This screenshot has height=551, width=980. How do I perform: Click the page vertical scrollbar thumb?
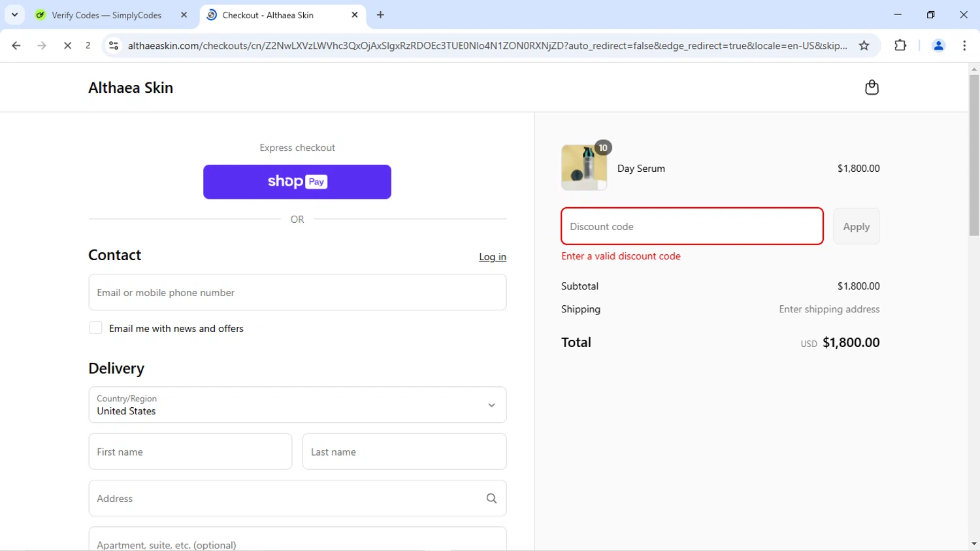click(974, 155)
